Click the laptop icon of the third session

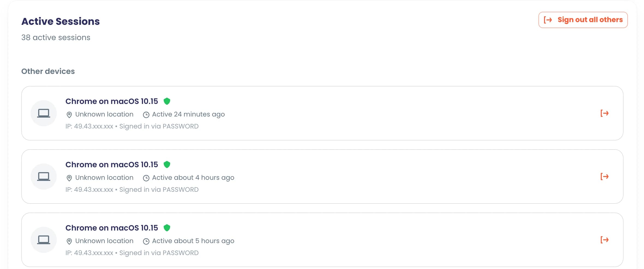click(44, 240)
